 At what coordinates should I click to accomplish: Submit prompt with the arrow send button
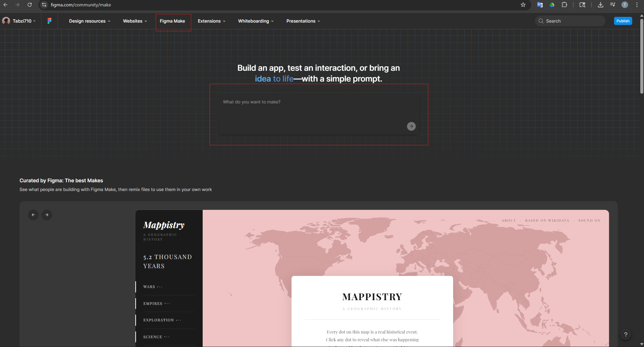(411, 126)
